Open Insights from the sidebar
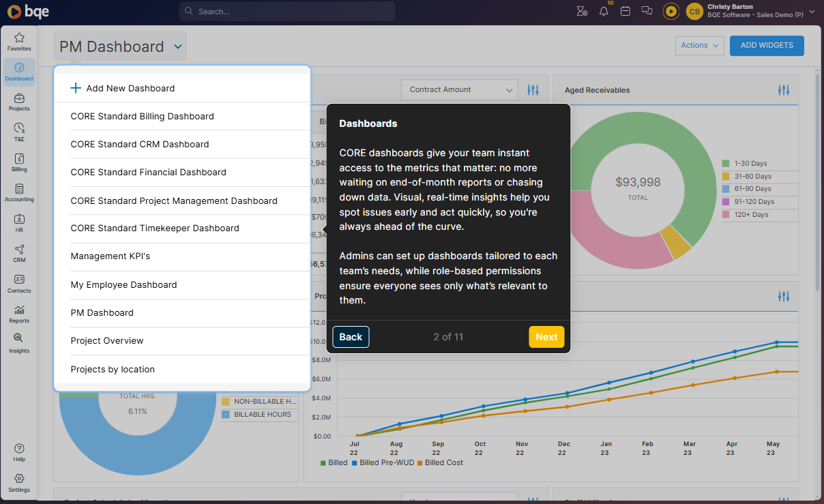The height and width of the screenshot is (504, 824). (x=19, y=343)
